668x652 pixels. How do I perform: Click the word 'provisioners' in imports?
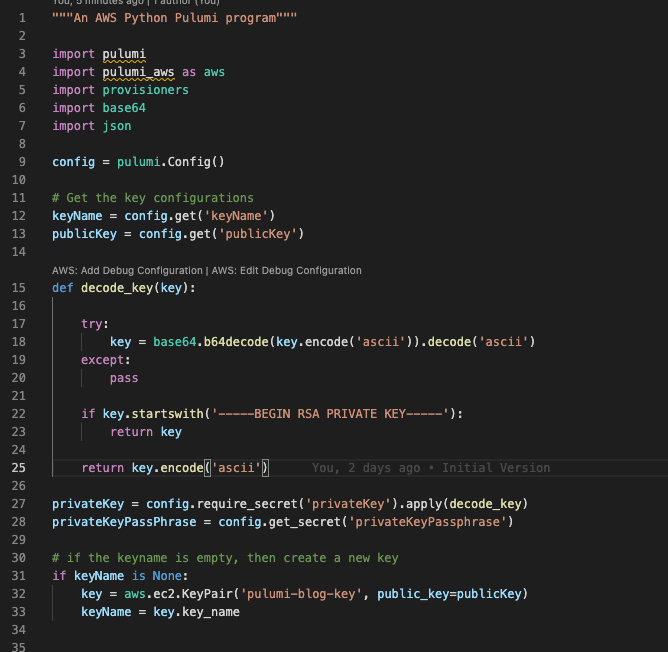tap(146, 90)
